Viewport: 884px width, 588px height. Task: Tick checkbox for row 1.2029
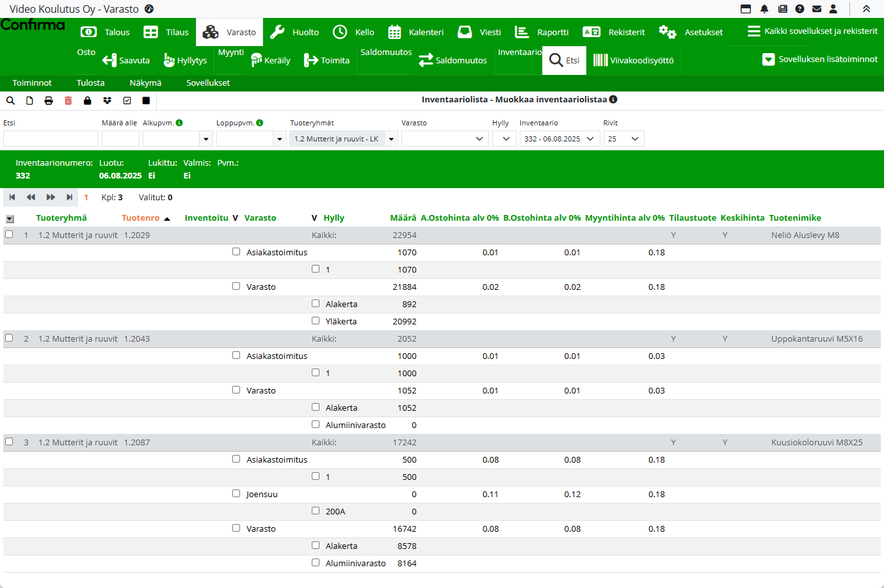click(x=9, y=235)
